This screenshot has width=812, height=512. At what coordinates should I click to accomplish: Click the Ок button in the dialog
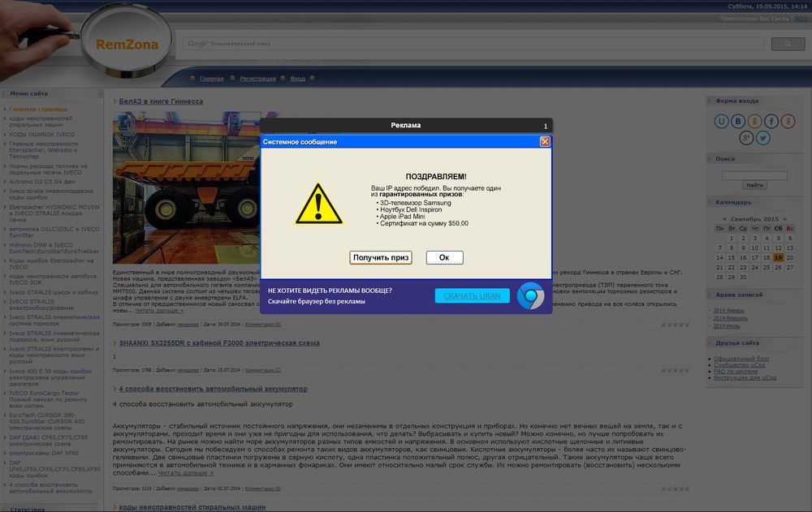pyautogui.click(x=444, y=257)
